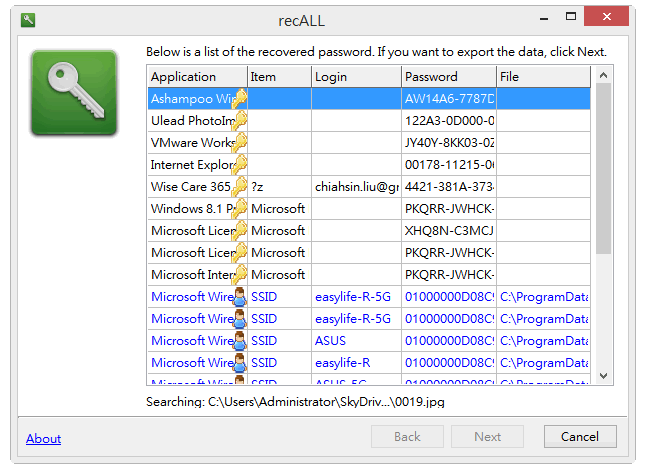The image size is (656, 465).
Task: Click key icon in Ulead PhotoImpact row
Action: coord(240,121)
